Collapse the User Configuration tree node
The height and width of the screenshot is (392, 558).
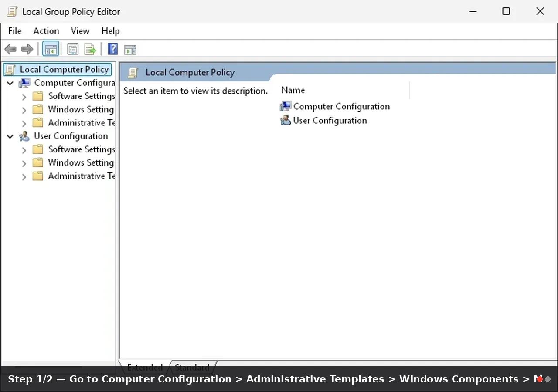10,136
